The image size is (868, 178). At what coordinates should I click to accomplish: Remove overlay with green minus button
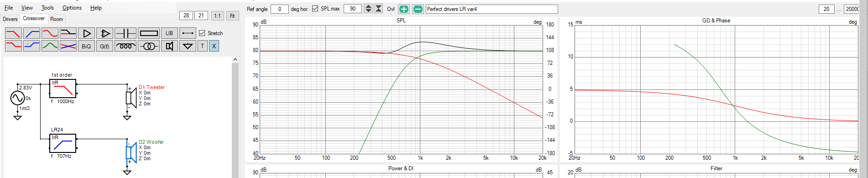(418, 9)
